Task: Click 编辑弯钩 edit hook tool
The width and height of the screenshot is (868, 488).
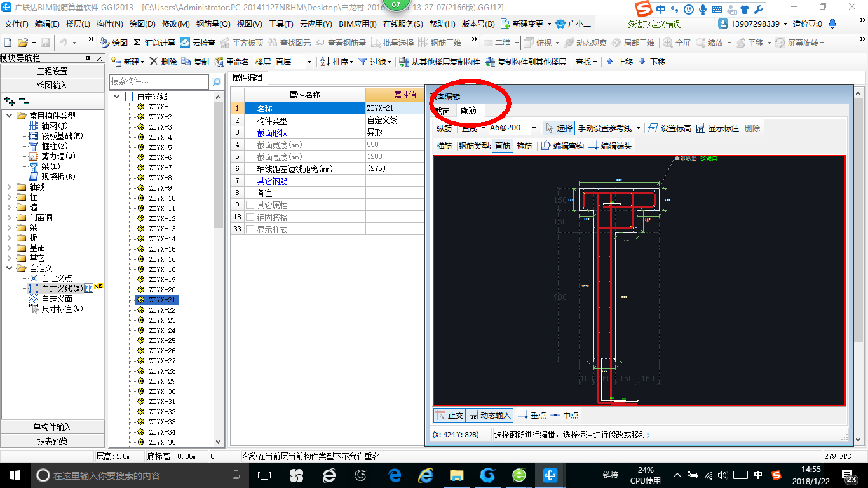Action: click(x=562, y=146)
